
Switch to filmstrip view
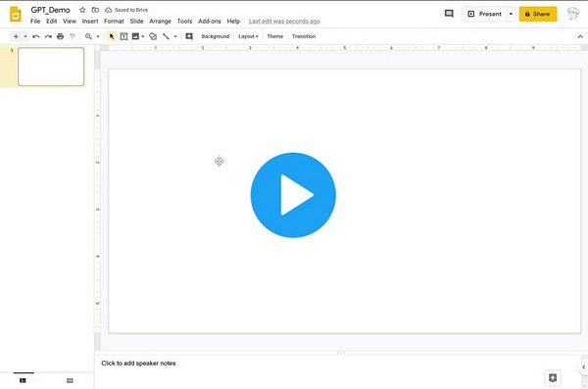pyautogui.click(x=23, y=380)
